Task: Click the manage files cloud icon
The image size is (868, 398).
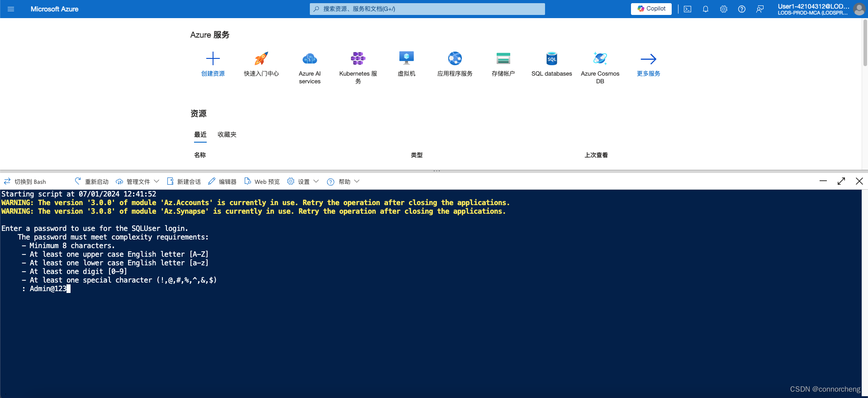Action: tap(119, 182)
